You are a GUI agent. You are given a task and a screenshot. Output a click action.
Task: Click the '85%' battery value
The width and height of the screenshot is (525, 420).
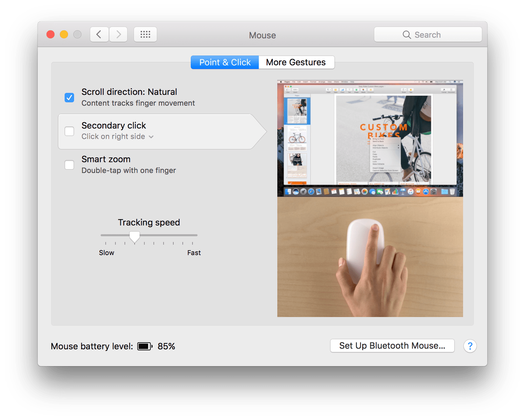pos(166,346)
